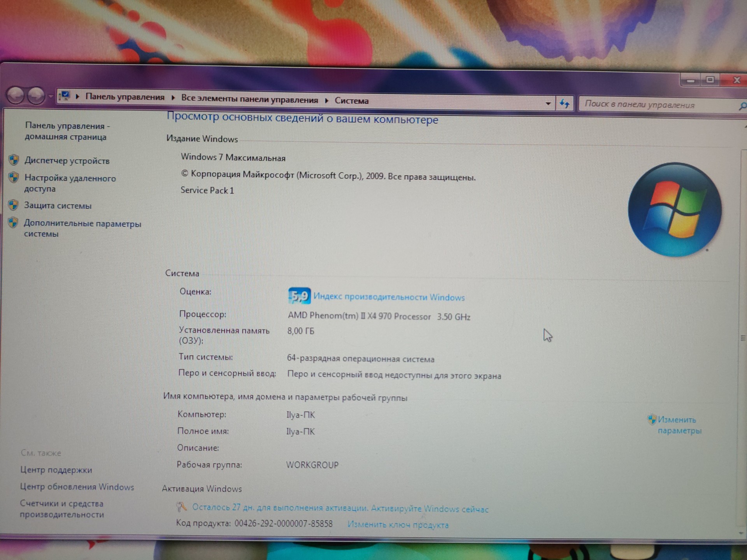Expand arrow after Все элементы панели управления

point(327,100)
